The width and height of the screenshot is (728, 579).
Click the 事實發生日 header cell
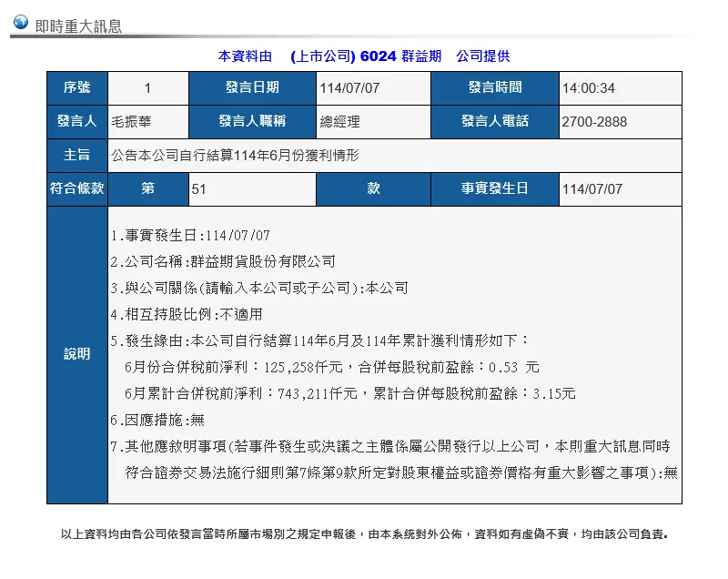(495, 188)
